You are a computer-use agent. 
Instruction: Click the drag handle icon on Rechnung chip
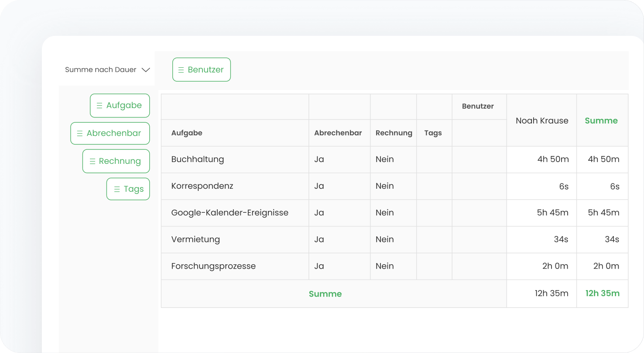[x=92, y=162]
